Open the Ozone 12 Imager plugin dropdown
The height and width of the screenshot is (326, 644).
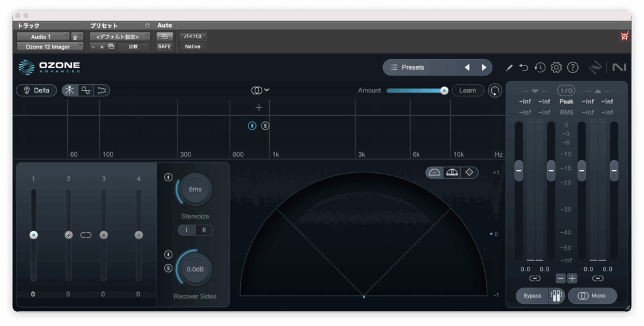pyautogui.click(x=49, y=47)
